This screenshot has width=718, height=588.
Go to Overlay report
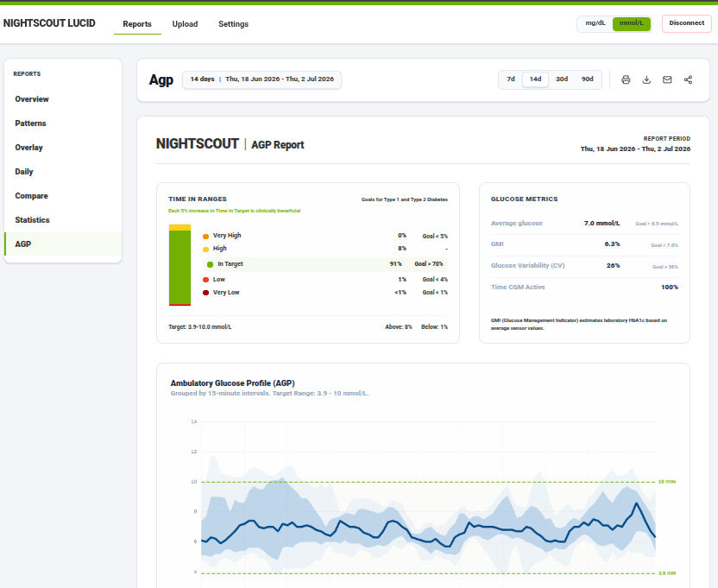coord(63,148)
